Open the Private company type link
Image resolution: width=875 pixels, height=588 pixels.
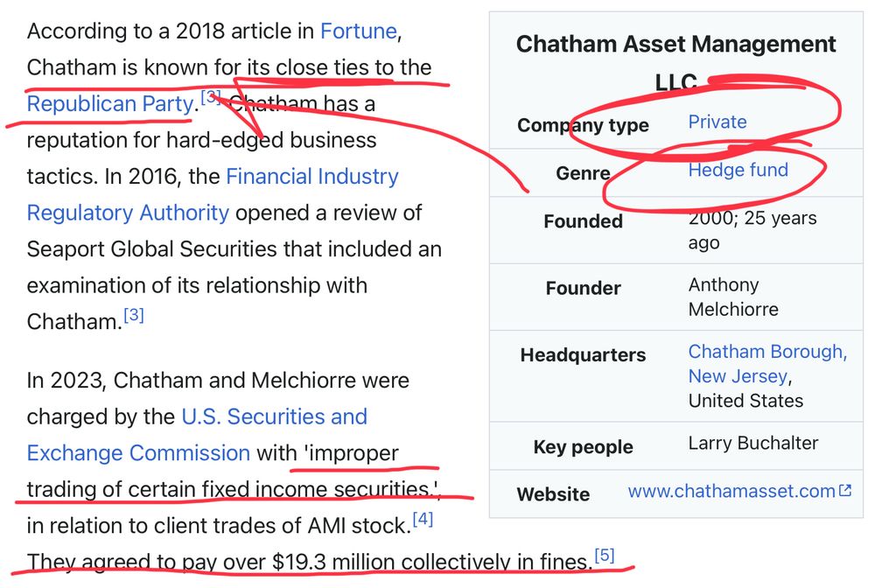tap(717, 122)
